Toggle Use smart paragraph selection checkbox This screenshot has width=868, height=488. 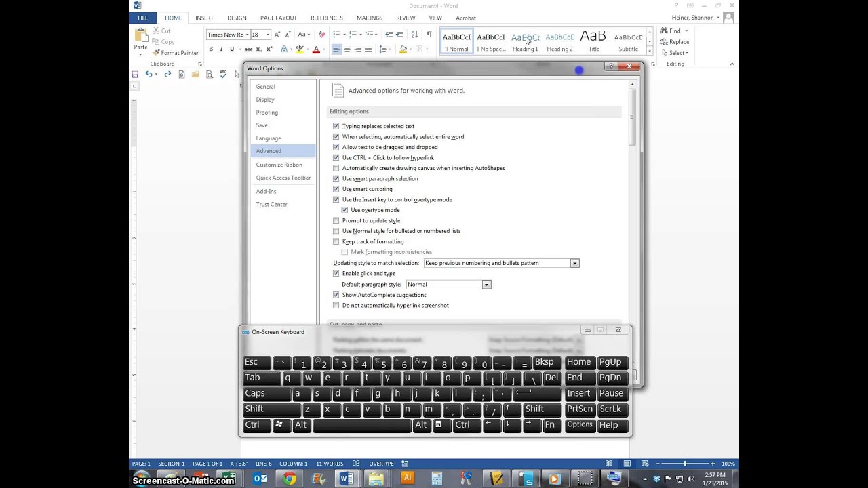pos(336,179)
